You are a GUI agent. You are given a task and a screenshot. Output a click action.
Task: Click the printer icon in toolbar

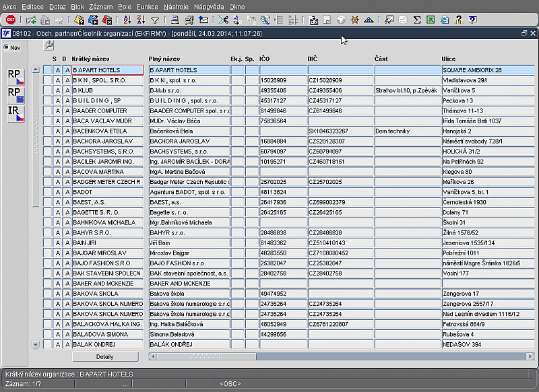(175, 20)
